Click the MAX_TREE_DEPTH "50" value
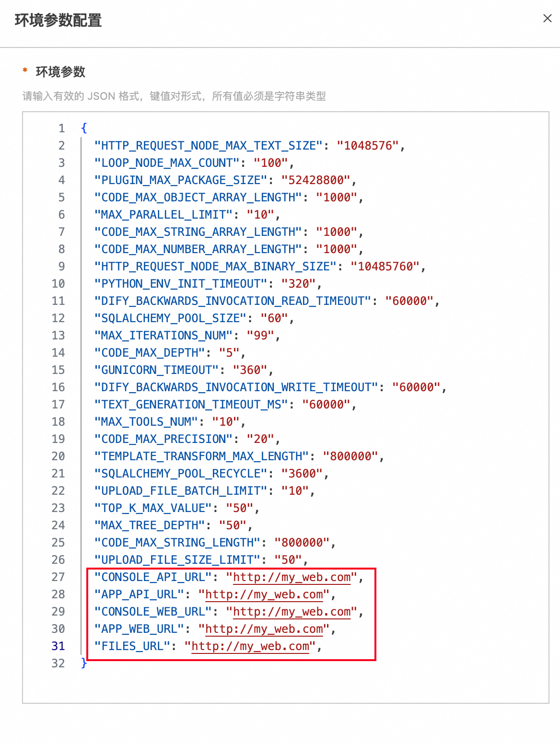 (233, 525)
